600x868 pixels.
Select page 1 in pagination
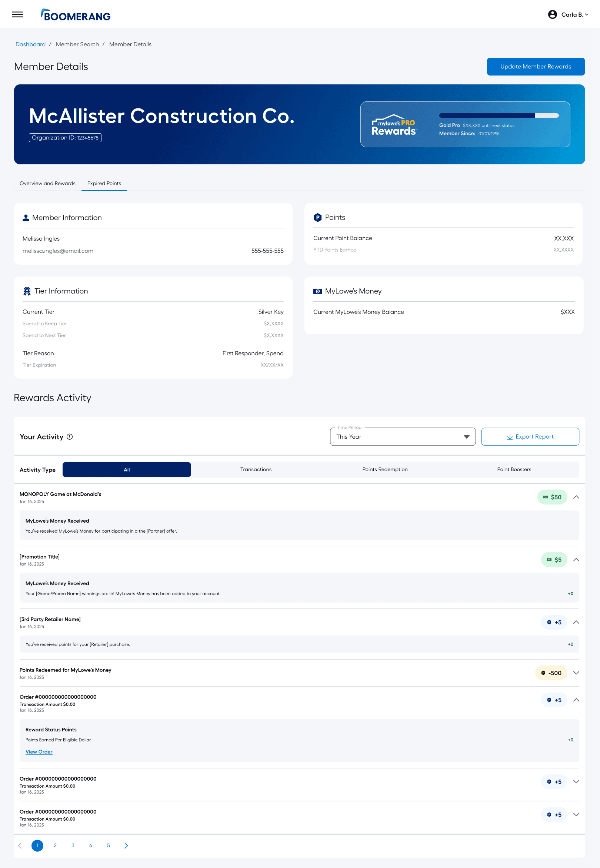point(37,846)
